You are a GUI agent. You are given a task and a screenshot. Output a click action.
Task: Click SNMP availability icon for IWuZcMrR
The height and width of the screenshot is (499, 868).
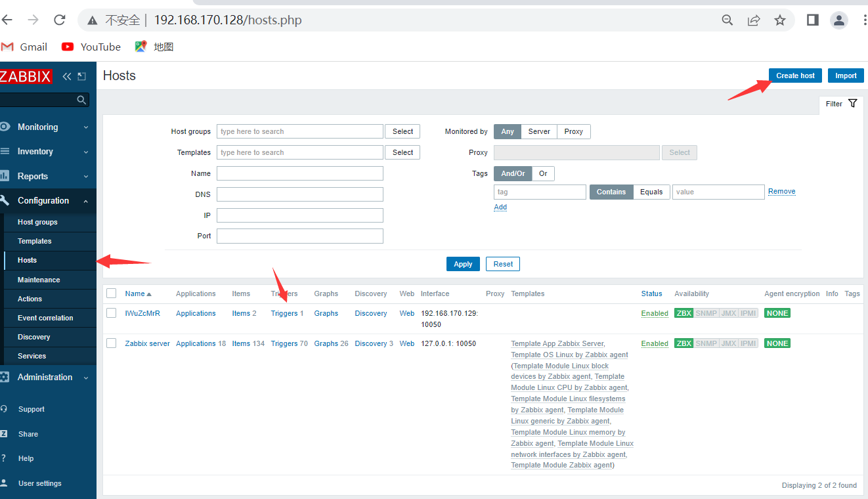coord(706,313)
